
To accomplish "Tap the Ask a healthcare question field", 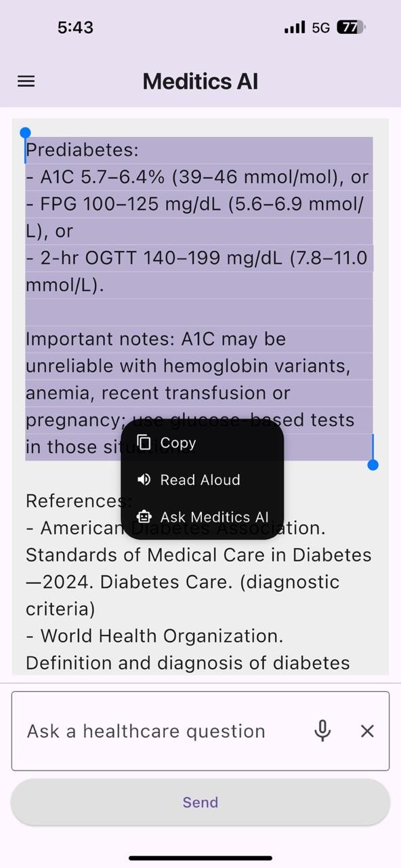I will [x=146, y=731].
